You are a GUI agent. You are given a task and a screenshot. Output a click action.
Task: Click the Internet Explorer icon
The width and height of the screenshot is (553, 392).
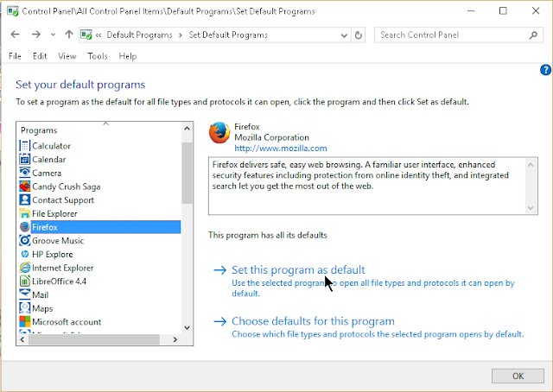tap(25, 268)
